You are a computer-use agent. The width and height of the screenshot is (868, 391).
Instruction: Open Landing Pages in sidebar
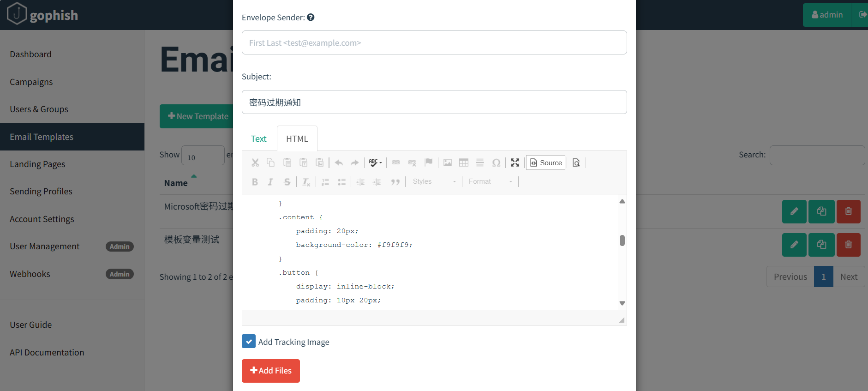tap(37, 164)
